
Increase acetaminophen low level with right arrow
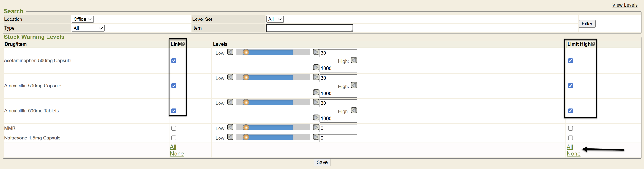tap(316, 52)
